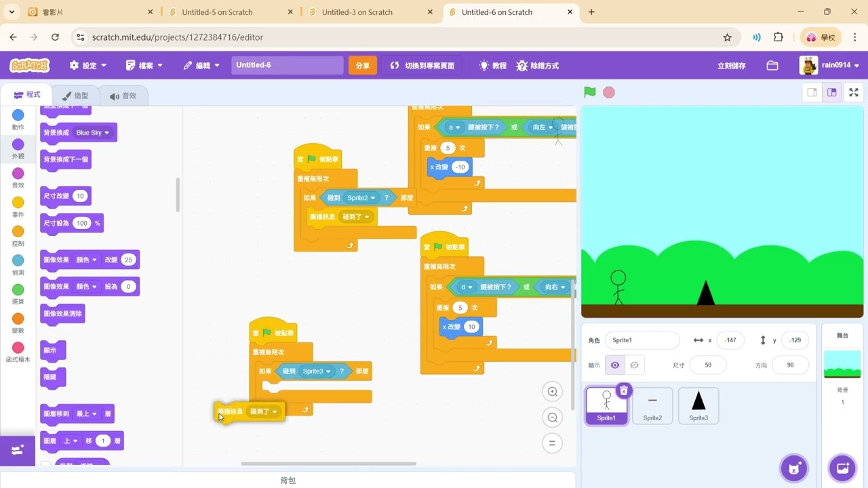
Task: Click the Share (分享) button
Action: click(363, 66)
